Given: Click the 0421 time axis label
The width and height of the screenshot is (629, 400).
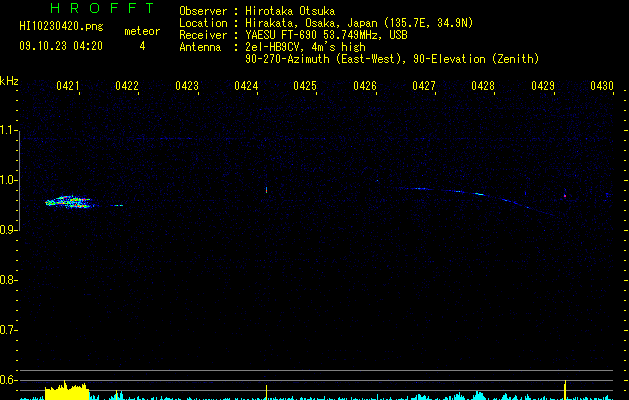Looking at the screenshot, I should point(67,86).
